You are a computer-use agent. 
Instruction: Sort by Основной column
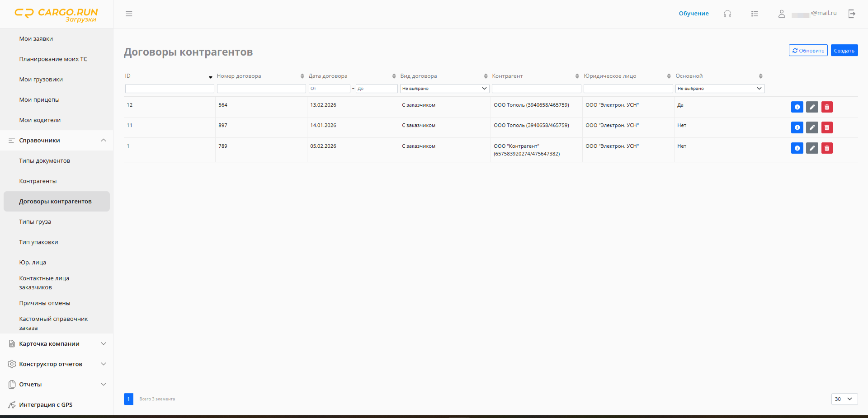761,76
